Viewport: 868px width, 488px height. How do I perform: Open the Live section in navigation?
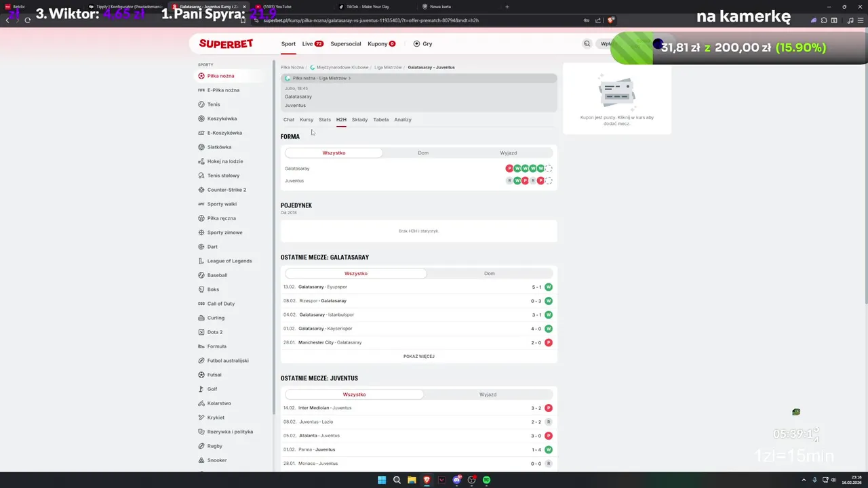tap(313, 44)
